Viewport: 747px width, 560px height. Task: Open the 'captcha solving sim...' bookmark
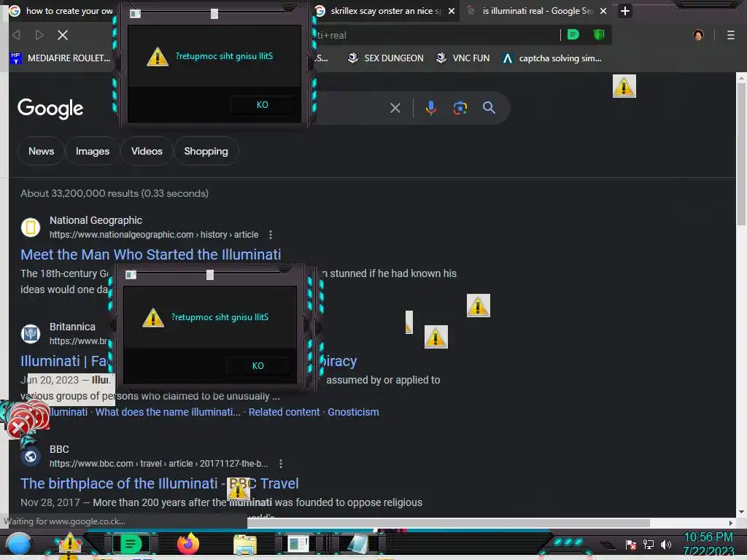click(551, 58)
